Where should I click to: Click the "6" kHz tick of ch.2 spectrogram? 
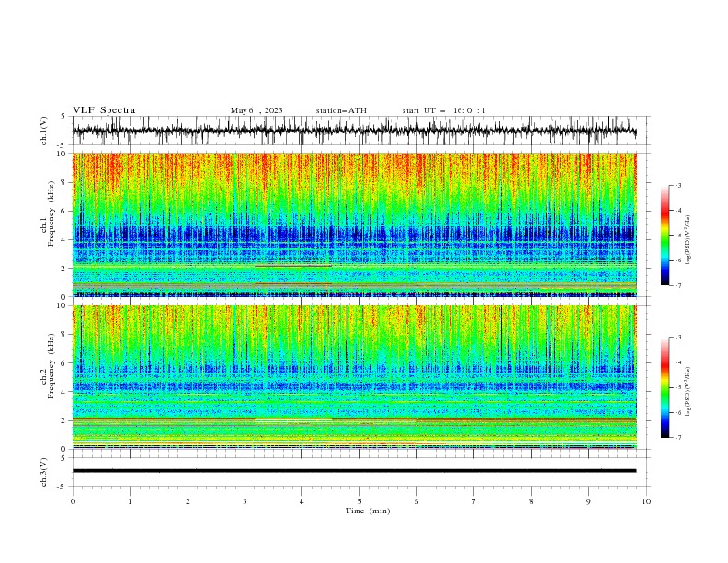tap(64, 363)
